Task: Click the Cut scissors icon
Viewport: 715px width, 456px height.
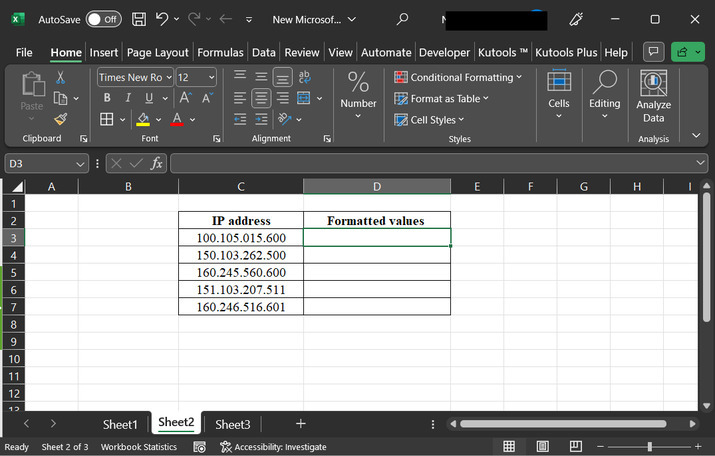Action: (x=60, y=77)
